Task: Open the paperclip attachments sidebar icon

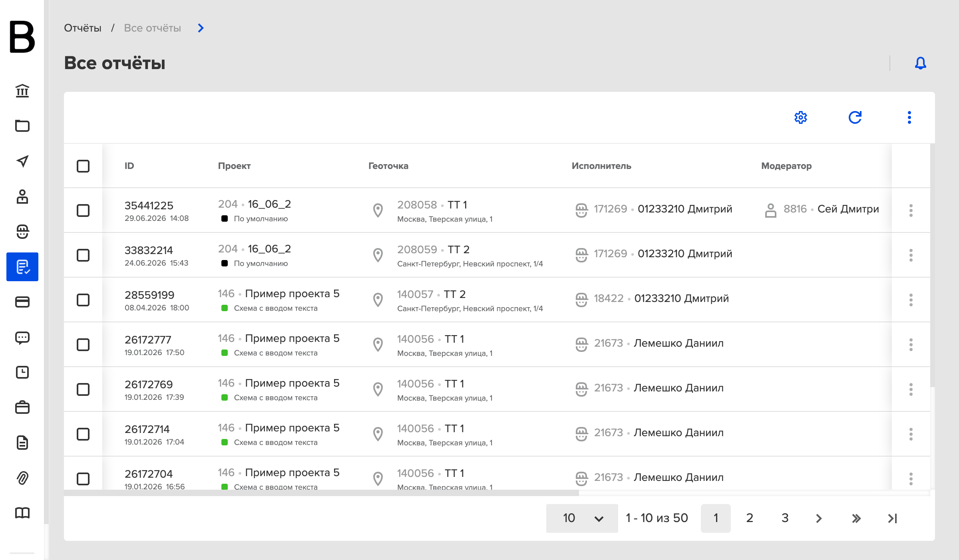Action: (x=22, y=478)
